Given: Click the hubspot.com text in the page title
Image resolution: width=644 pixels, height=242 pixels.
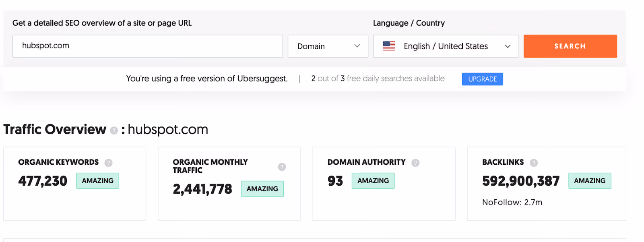Looking at the screenshot, I should point(168,130).
